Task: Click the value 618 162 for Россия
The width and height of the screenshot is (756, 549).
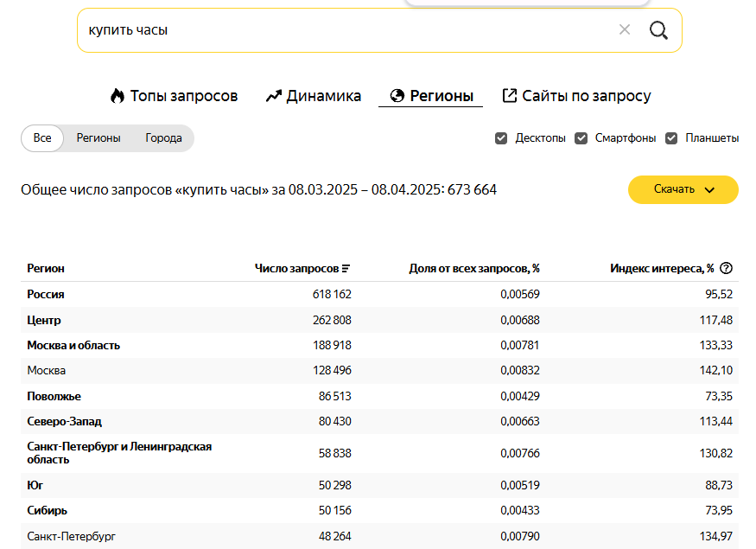Action: 332,294
